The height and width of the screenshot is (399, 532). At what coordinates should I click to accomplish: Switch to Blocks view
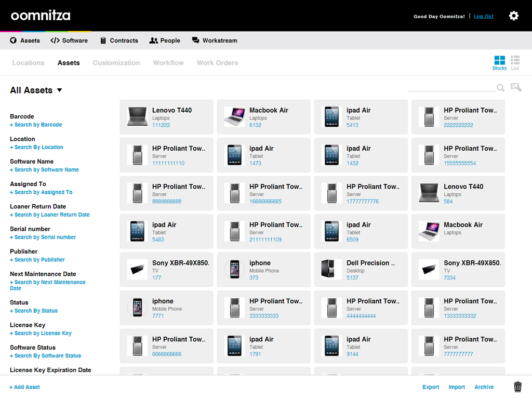(499, 63)
